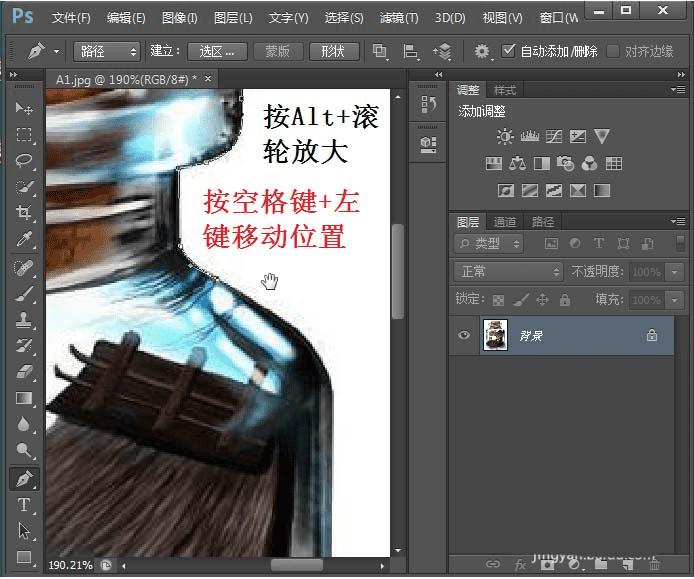The width and height of the screenshot is (694, 579).
Task: Toggle 自动添加/删除 checkbox
Action: coord(509,51)
